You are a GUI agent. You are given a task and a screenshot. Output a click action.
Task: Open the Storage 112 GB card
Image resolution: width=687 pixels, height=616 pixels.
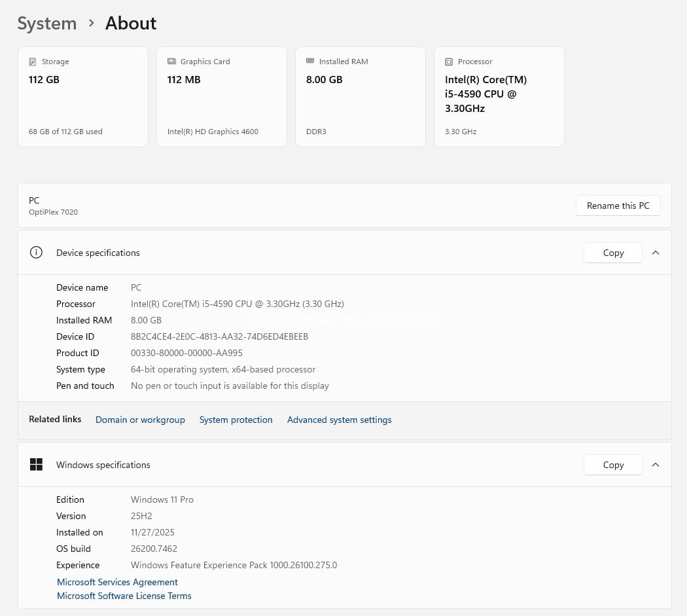coord(83,97)
